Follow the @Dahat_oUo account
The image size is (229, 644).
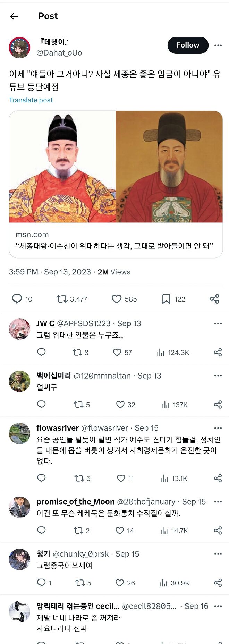pyautogui.click(x=188, y=45)
